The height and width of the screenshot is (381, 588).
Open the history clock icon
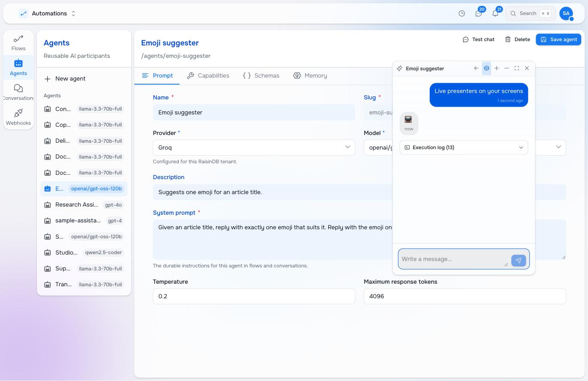click(462, 13)
